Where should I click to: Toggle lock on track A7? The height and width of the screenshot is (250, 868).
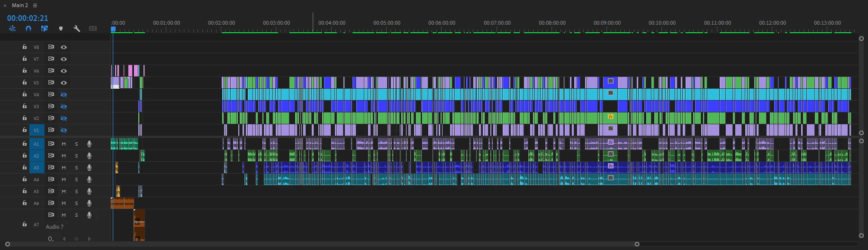(24, 224)
